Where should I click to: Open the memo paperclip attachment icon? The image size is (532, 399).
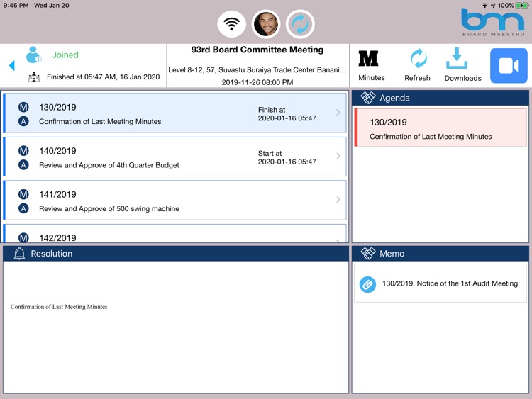click(367, 284)
